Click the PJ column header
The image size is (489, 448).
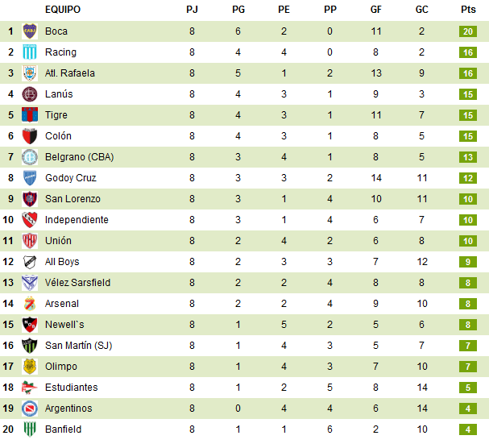pyautogui.click(x=192, y=10)
